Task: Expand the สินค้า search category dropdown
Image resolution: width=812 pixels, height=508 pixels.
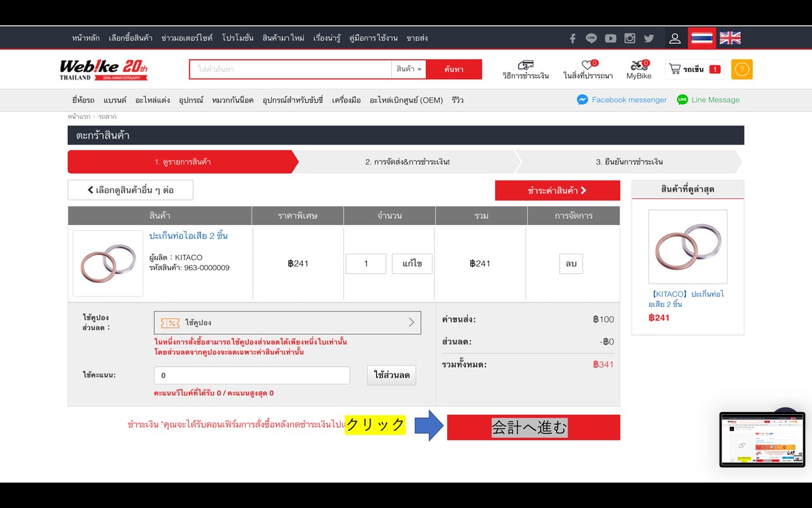Action: [409, 69]
